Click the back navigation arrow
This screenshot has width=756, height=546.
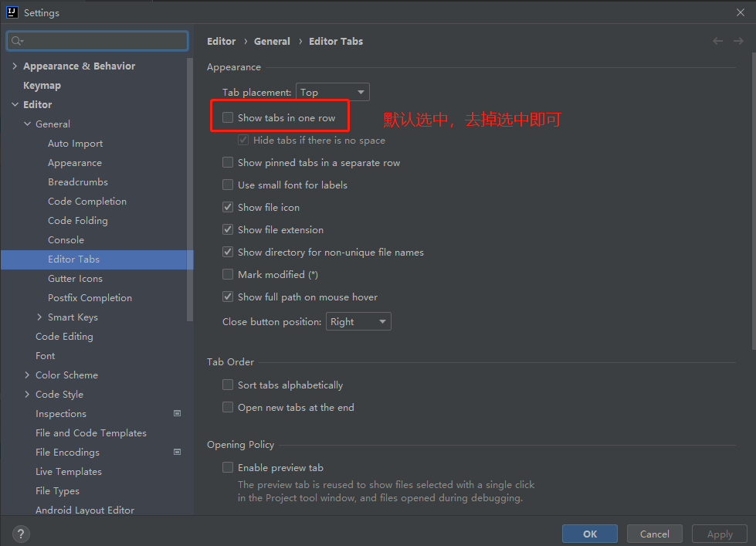[x=718, y=41]
